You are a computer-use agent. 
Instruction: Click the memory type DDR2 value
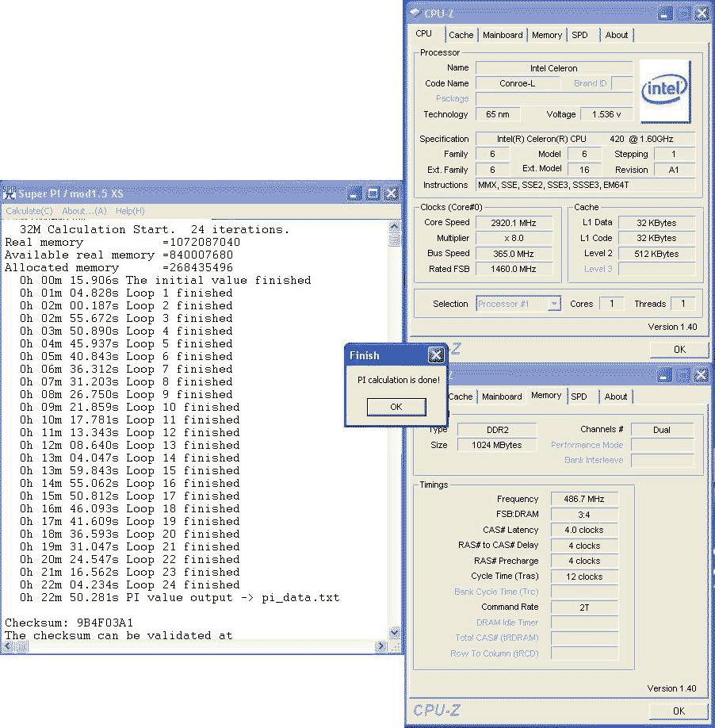click(x=497, y=430)
